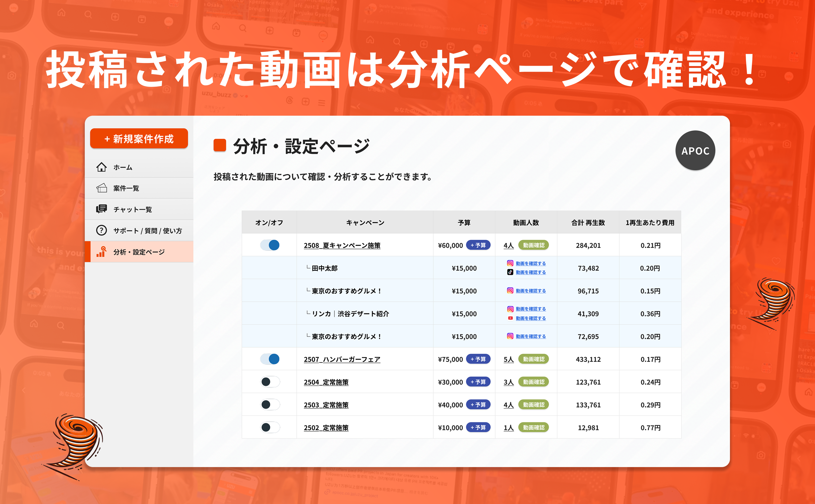The height and width of the screenshot is (504, 815).
Task: Expand the 3人 list for 2504_定常施策
Action: [x=508, y=382]
